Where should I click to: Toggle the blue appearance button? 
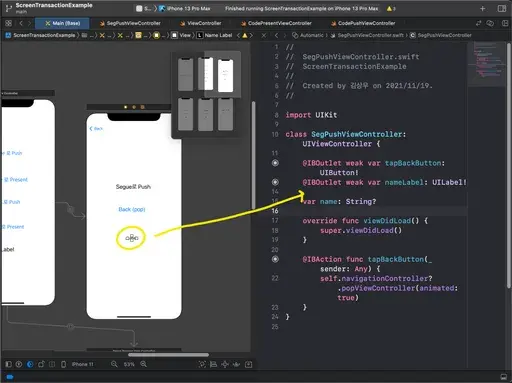[x=30, y=364]
